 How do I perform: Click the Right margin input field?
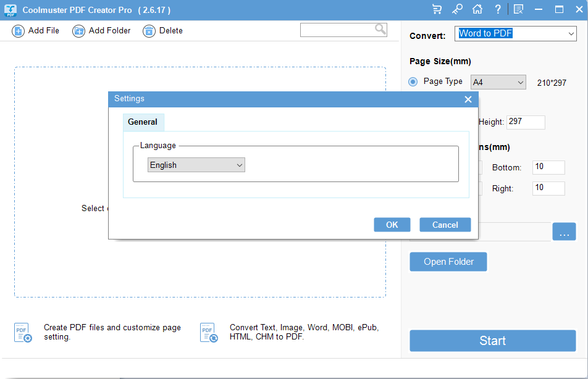point(548,188)
